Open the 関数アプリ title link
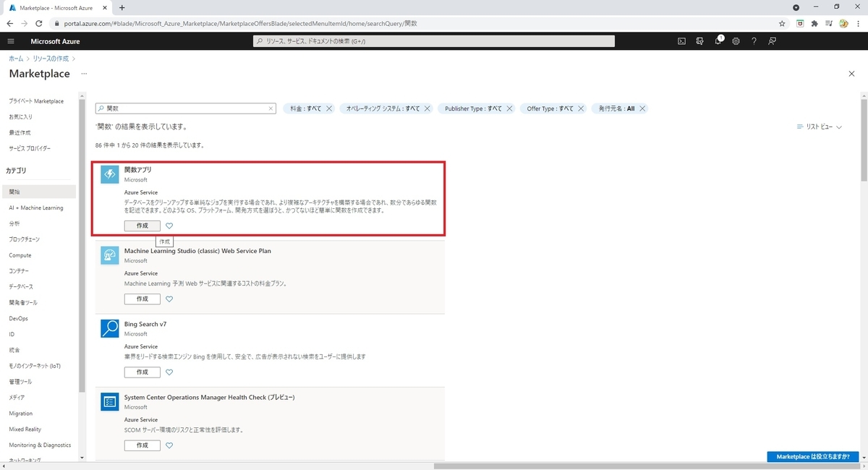Image resolution: width=868 pixels, height=470 pixels. coord(138,170)
